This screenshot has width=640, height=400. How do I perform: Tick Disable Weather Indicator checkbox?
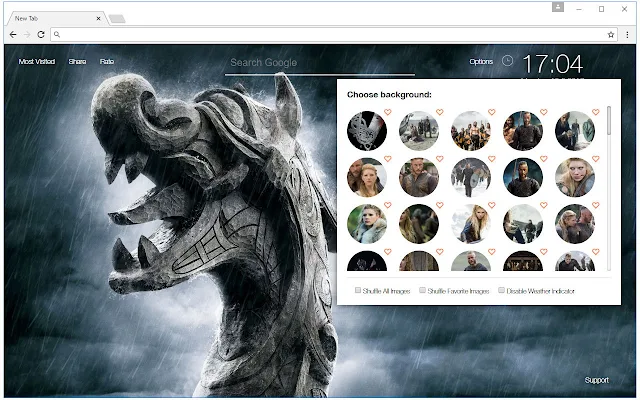click(x=501, y=290)
